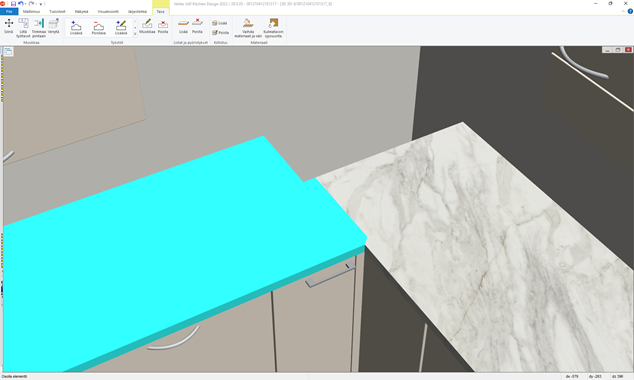Switch to the Järjestelmä tab
The height and width of the screenshot is (380, 634).
point(137,11)
